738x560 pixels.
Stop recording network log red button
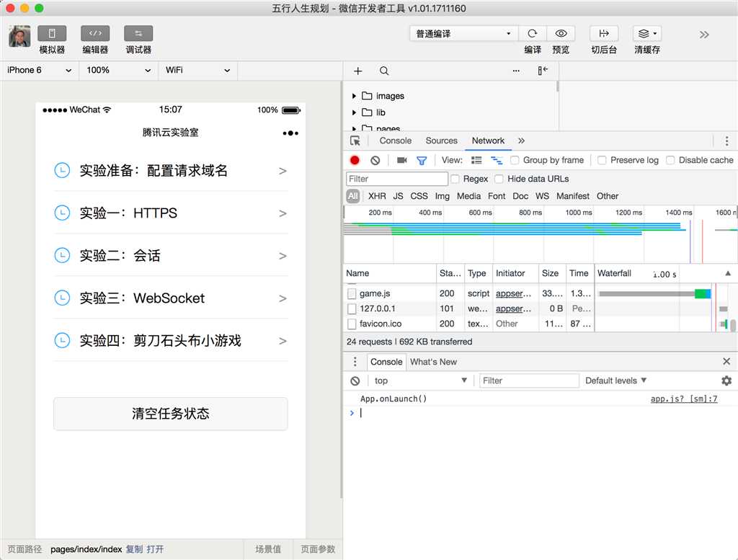pos(355,161)
